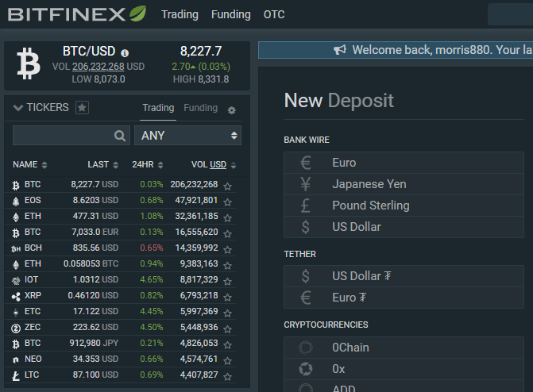Click the '8,227.7' last price in header

pyautogui.click(x=201, y=52)
